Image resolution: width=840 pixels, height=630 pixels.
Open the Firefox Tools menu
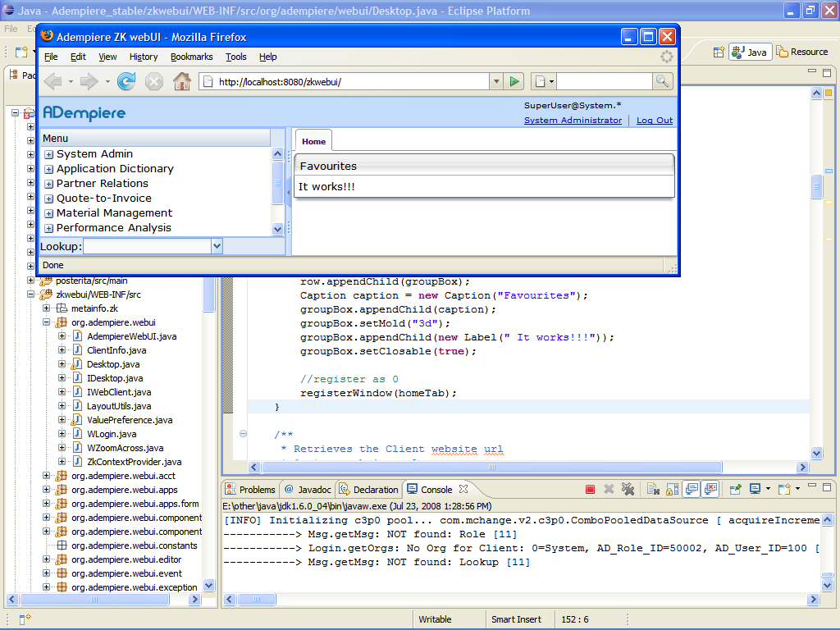(235, 57)
